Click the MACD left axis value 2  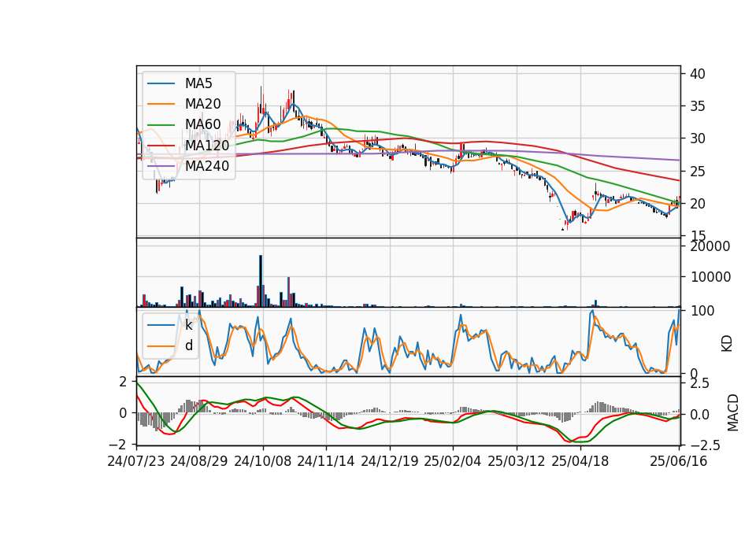click(123, 382)
